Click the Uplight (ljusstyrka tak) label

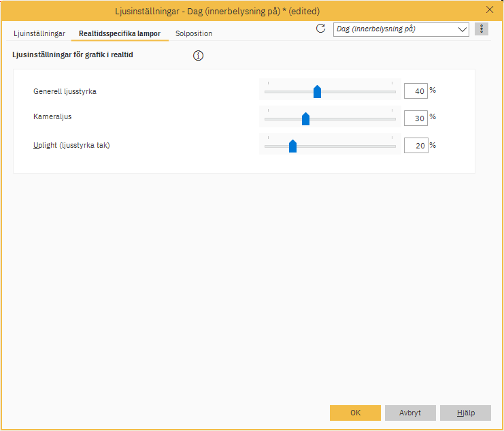pos(71,145)
